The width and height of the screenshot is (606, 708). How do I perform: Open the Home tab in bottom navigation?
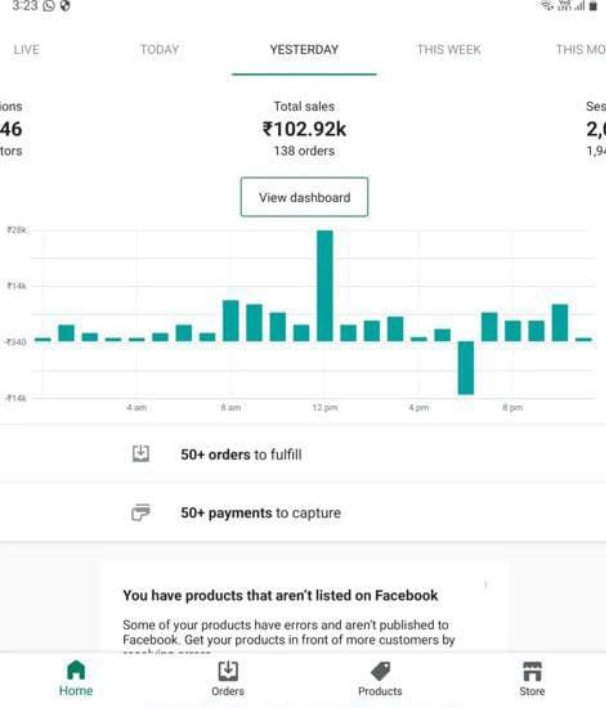pyautogui.click(x=76, y=678)
